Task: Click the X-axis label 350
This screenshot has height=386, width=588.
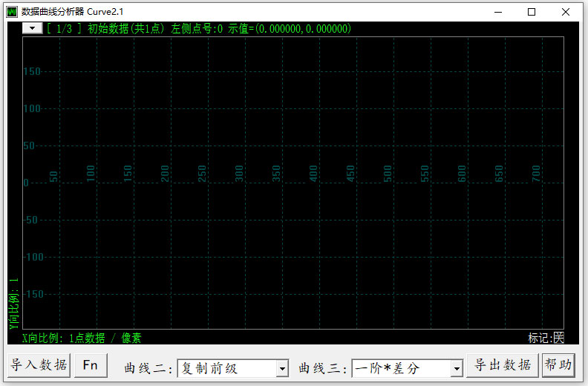Action: click(276, 173)
